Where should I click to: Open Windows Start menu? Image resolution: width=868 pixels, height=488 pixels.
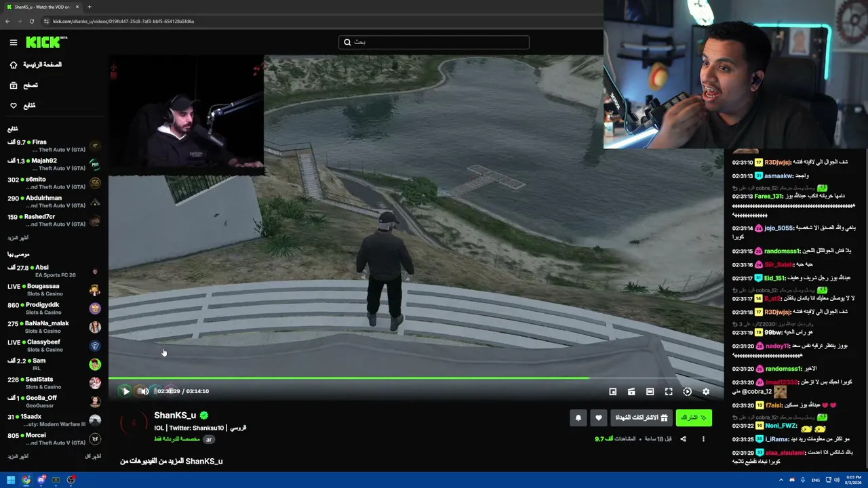pyautogui.click(x=11, y=480)
